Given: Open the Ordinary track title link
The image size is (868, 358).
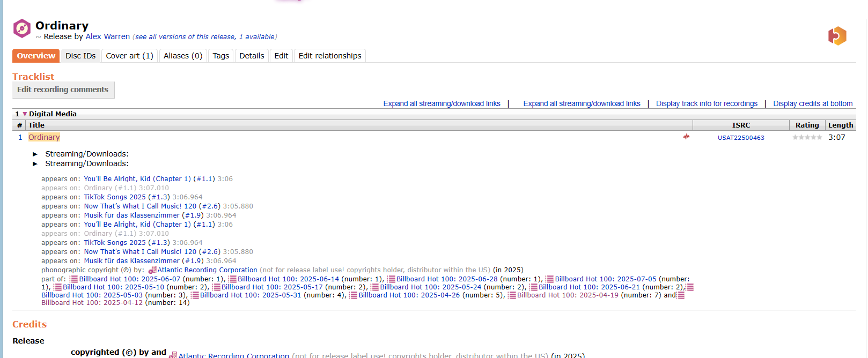Looking at the screenshot, I should click(x=44, y=137).
